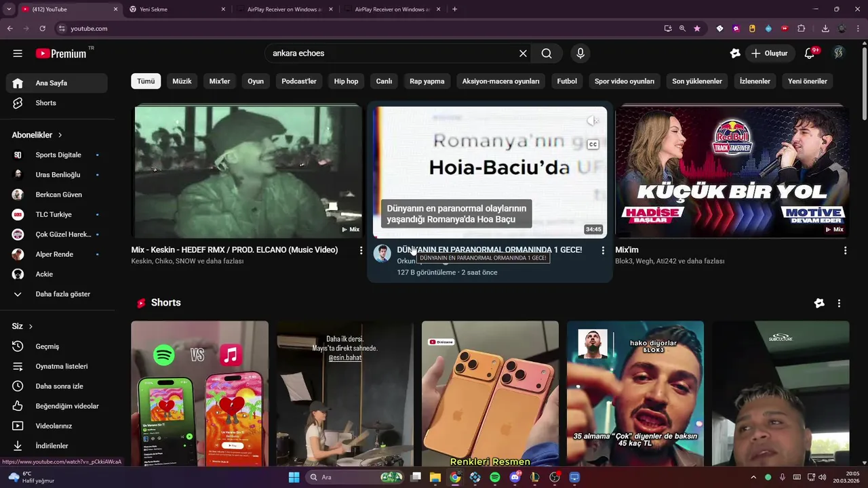Open the Windows Start menu
The width and height of the screenshot is (868, 488).
294,477
